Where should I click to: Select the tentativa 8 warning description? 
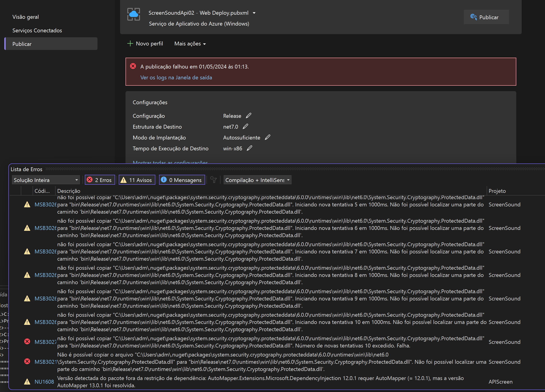[270, 275]
